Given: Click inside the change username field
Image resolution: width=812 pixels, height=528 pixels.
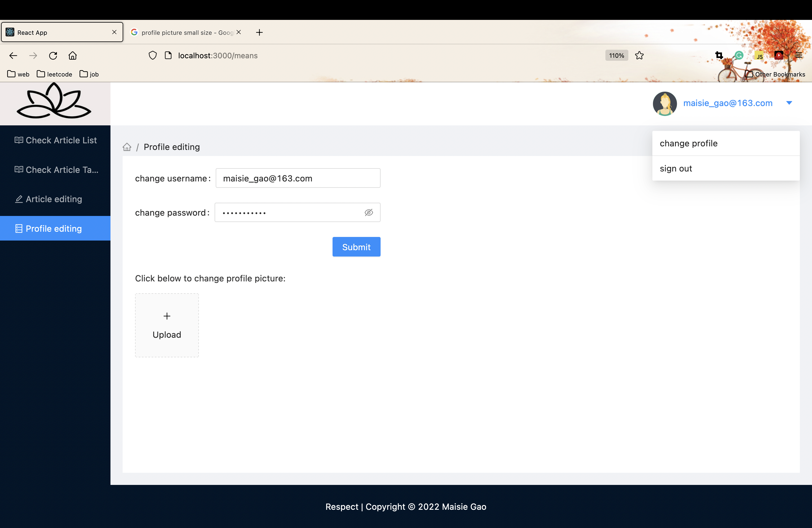Looking at the screenshot, I should pos(297,178).
